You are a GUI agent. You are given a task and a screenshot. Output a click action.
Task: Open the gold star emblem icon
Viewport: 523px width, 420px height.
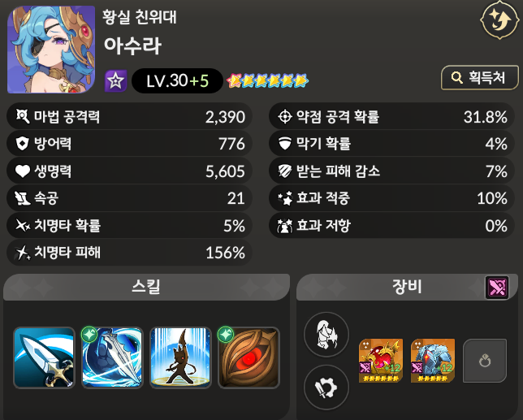pos(499,19)
